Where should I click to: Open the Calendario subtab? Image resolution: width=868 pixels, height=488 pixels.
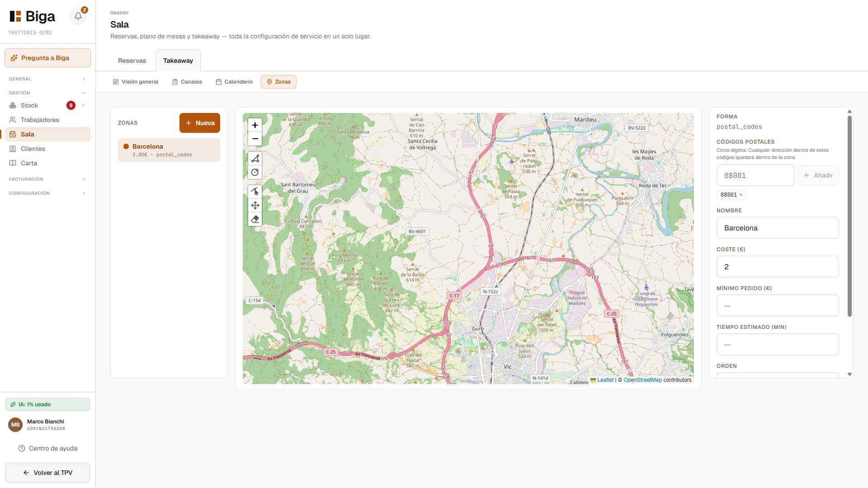234,82
